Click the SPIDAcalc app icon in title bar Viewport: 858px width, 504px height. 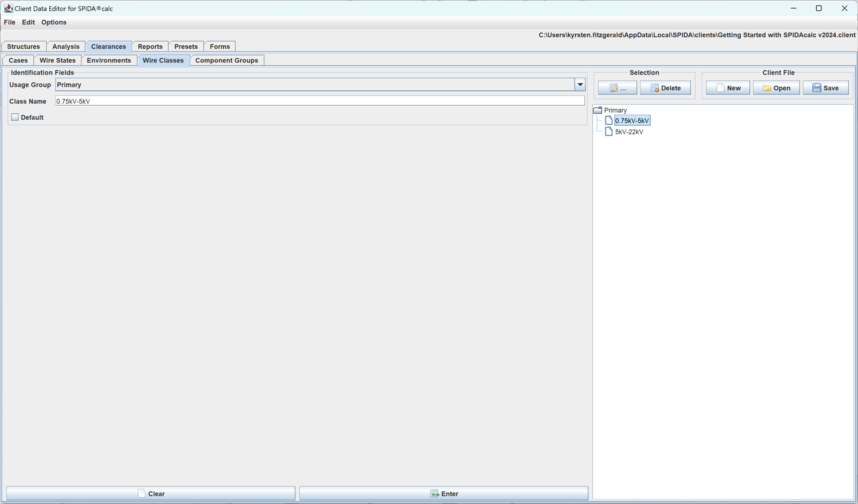tap(8, 8)
